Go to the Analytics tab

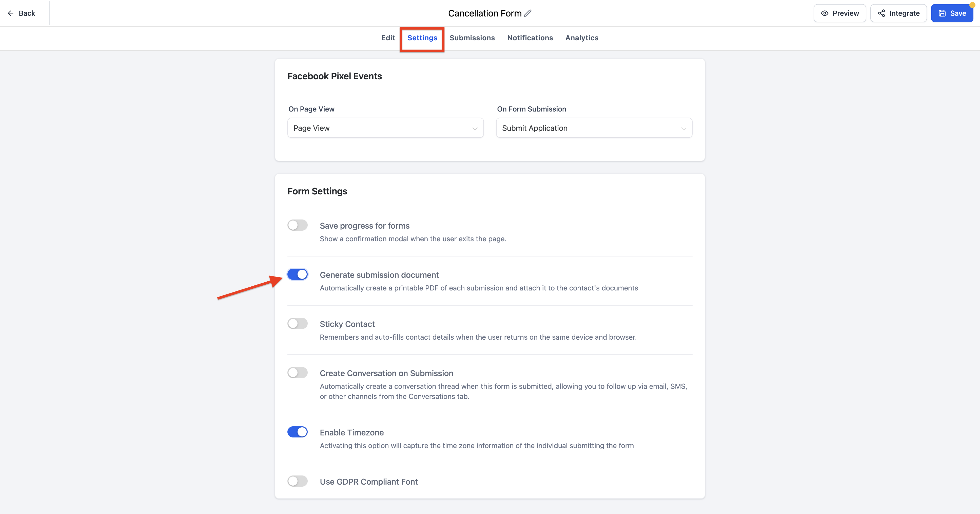tap(582, 38)
